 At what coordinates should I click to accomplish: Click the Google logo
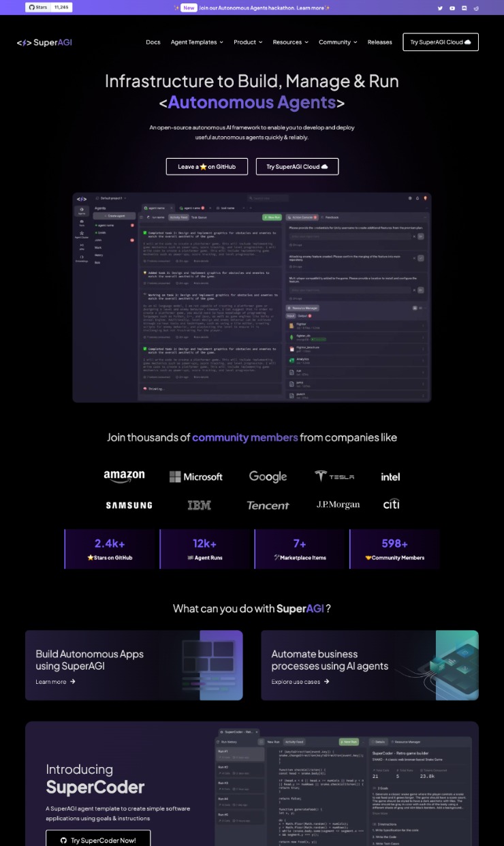(268, 477)
